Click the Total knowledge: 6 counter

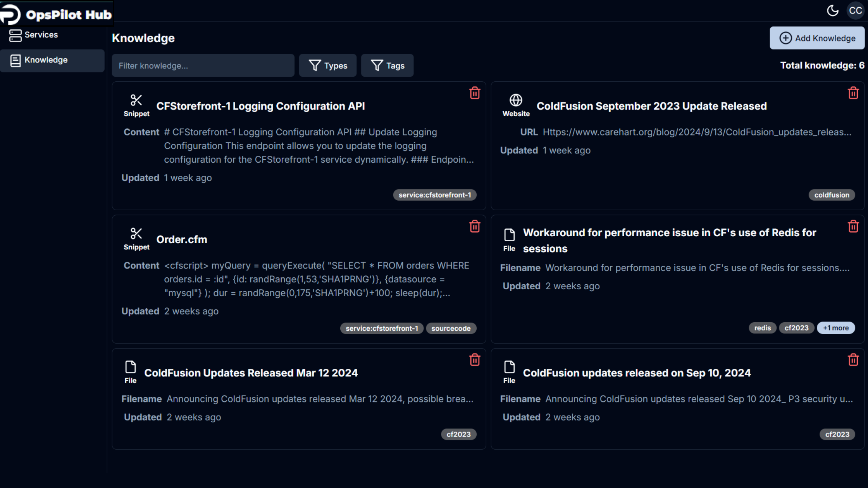click(822, 65)
